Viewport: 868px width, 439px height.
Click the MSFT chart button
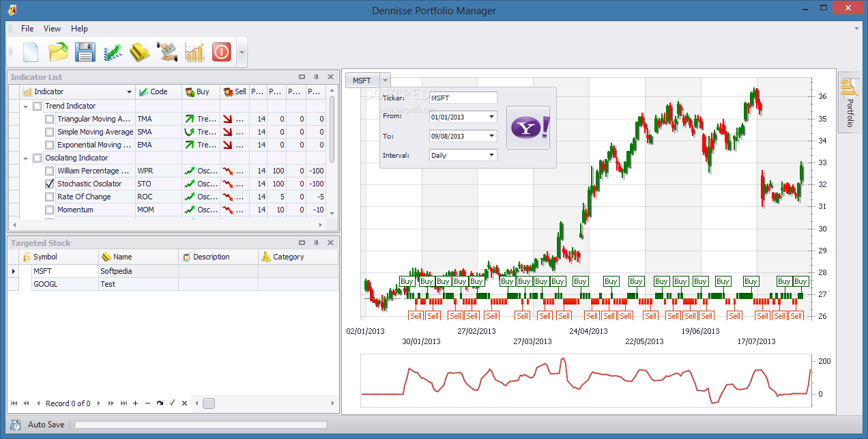362,81
